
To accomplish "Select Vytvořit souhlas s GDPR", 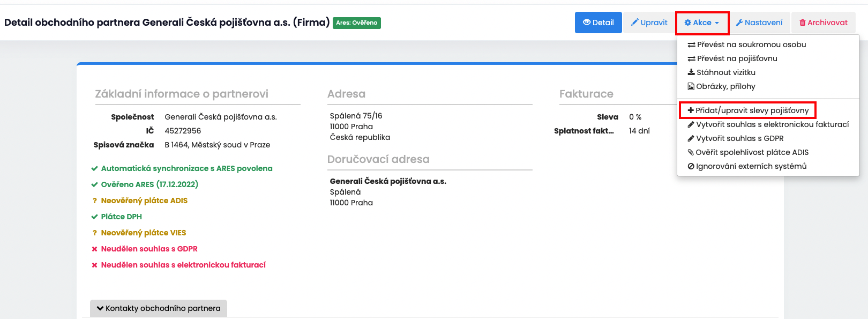I will point(768,138).
